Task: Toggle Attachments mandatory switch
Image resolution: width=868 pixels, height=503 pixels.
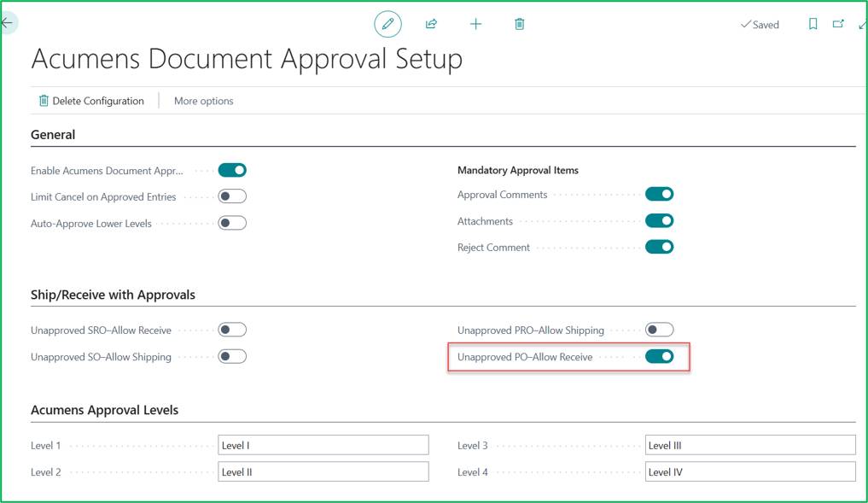Action: [x=659, y=220]
